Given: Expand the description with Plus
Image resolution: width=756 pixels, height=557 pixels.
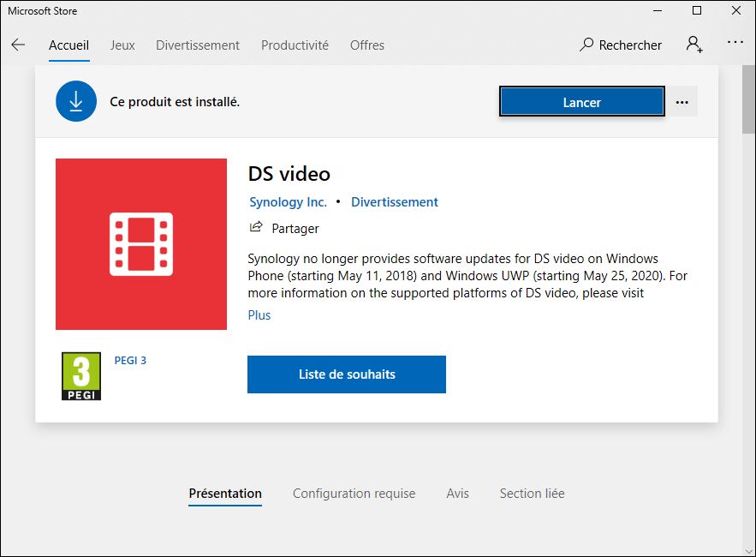Looking at the screenshot, I should point(259,315).
